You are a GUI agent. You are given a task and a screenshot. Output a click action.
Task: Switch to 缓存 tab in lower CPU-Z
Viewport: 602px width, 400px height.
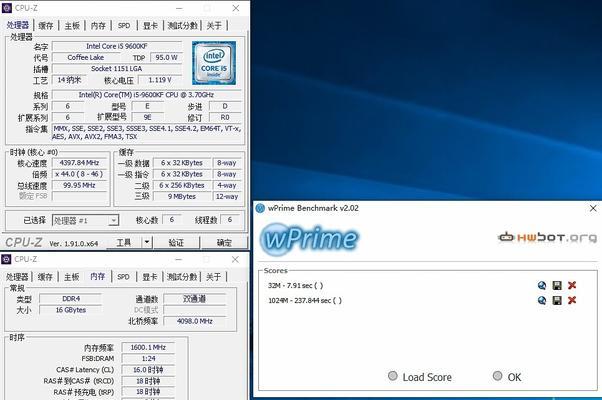click(45, 277)
